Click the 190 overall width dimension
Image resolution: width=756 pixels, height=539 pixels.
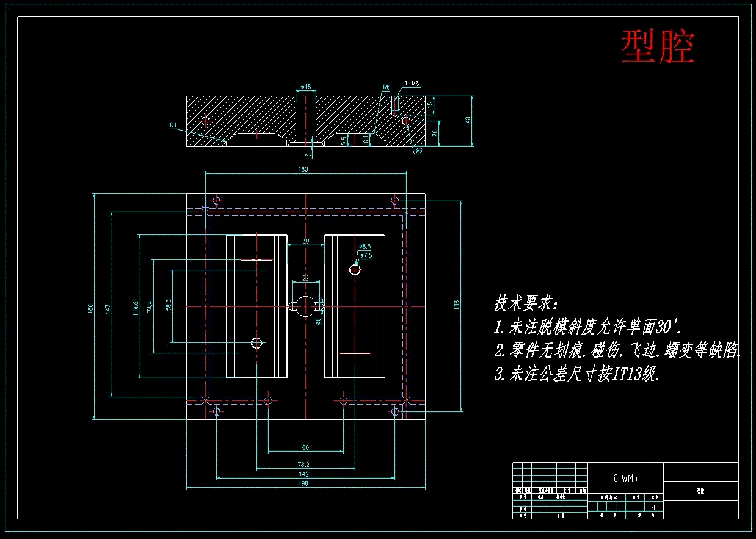[303, 483]
